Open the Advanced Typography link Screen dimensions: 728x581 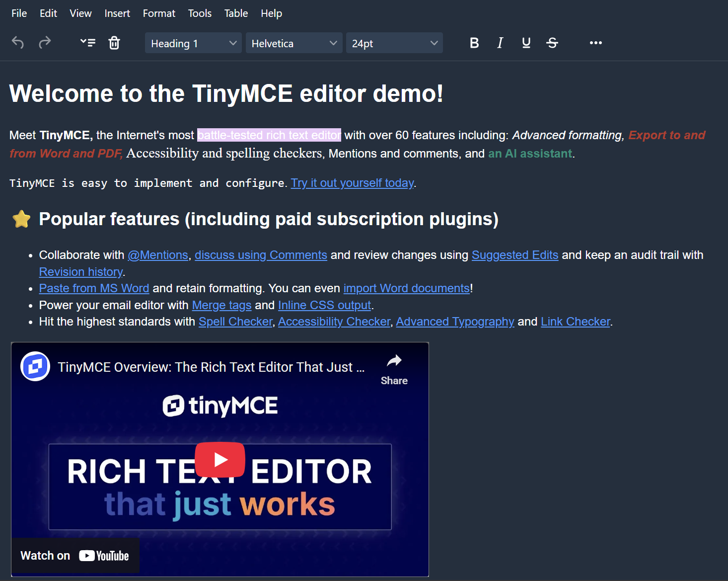[455, 322]
